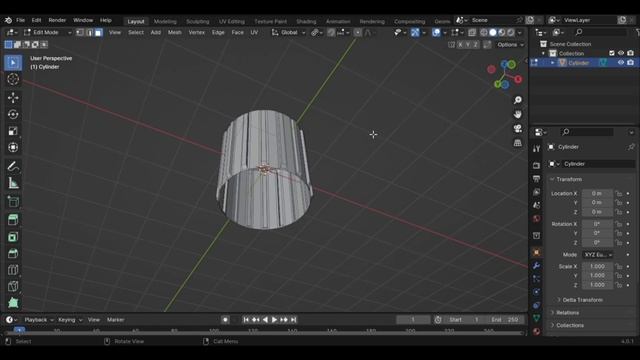Screen dimensions: 640x360
Task: Select the Loop Cut tool
Action: 13,270
